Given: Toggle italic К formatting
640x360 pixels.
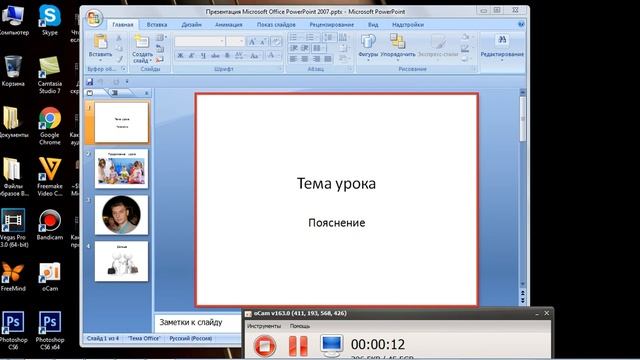Looking at the screenshot, I should [x=191, y=56].
